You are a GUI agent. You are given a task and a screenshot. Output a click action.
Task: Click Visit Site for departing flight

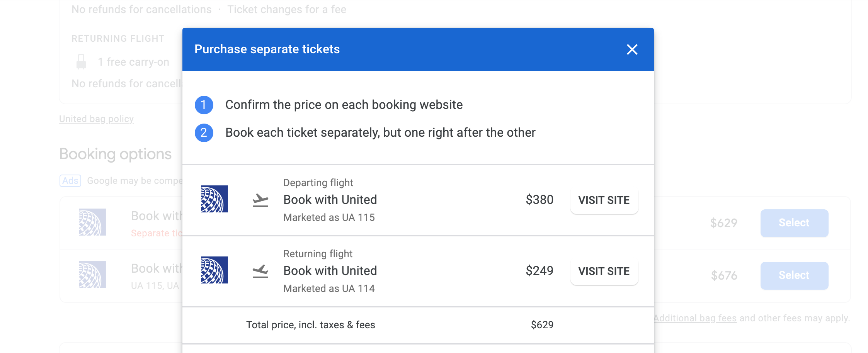pyautogui.click(x=604, y=200)
